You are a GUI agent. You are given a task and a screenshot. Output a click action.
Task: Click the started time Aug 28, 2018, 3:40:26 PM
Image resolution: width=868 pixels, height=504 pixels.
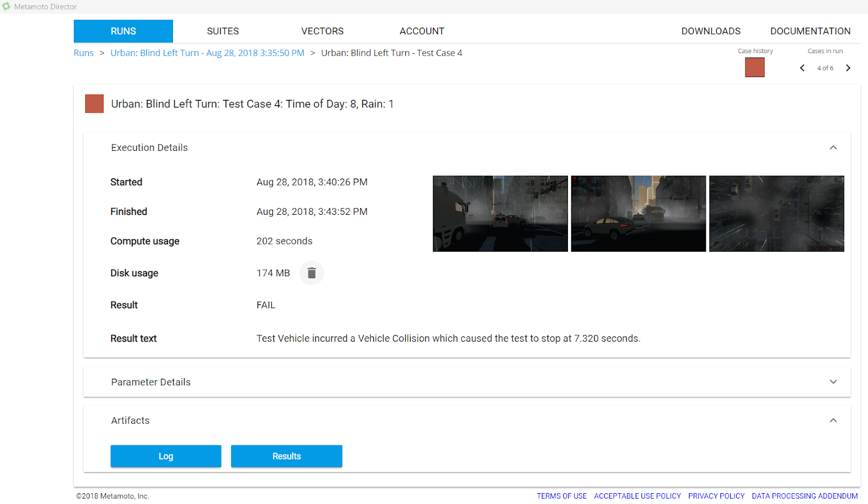pyautogui.click(x=312, y=182)
